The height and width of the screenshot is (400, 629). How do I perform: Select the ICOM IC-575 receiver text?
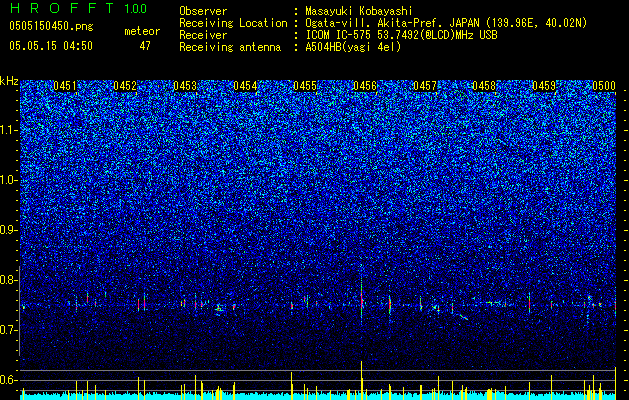pyautogui.click(x=401, y=35)
